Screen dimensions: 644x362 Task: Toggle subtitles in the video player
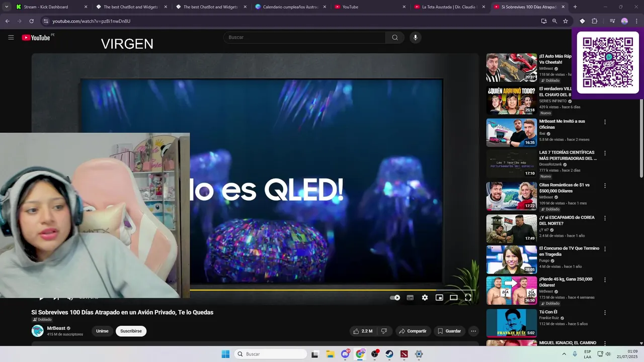point(410,298)
